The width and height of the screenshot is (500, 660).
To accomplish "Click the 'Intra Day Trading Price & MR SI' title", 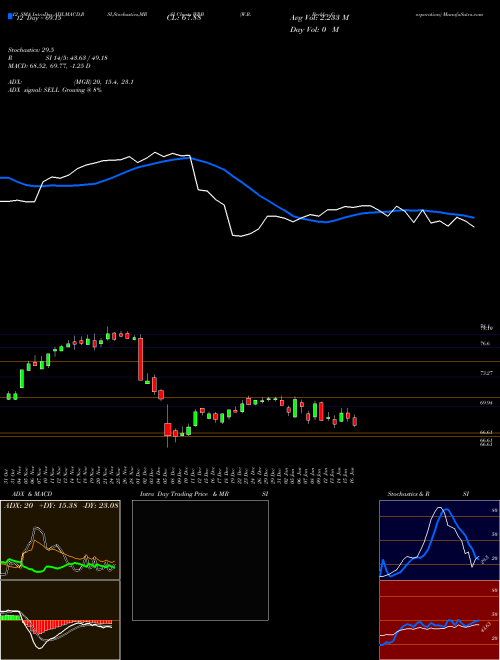I will coord(204,494).
